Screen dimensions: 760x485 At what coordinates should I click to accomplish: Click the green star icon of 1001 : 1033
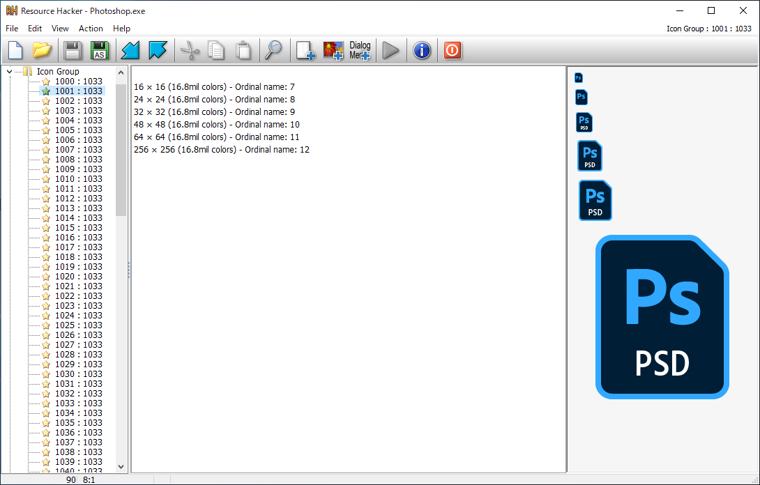(x=46, y=91)
